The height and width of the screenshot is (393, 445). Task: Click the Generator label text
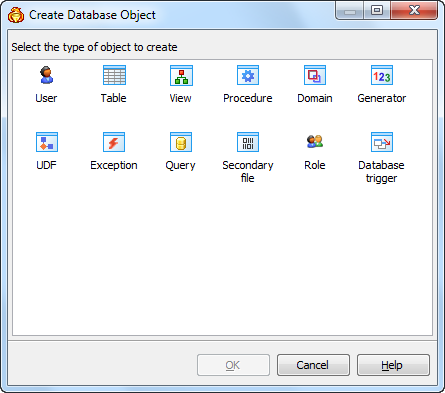382,98
